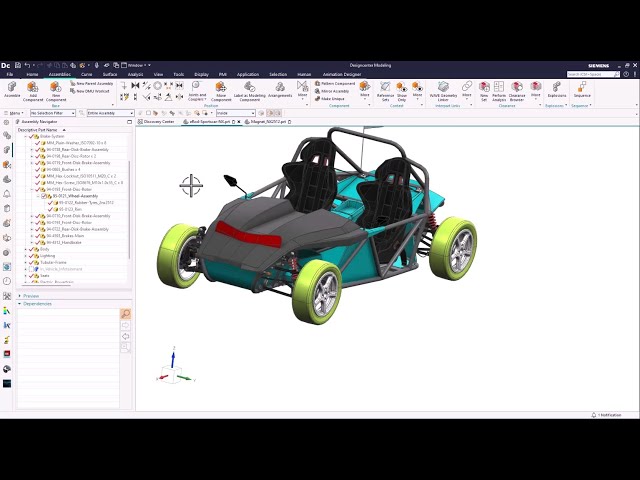Toggle checkmark for Handbrake component

[x=38, y=242]
